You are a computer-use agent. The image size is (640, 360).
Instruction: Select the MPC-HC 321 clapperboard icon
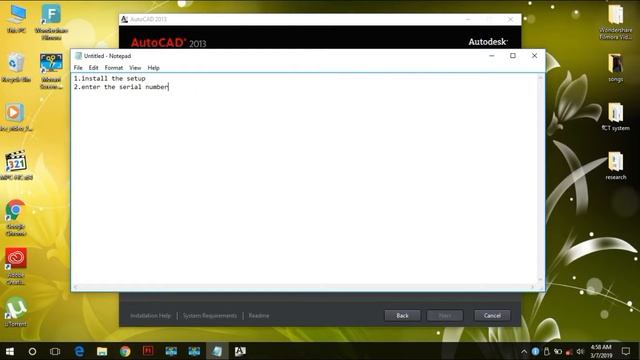coord(16,165)
